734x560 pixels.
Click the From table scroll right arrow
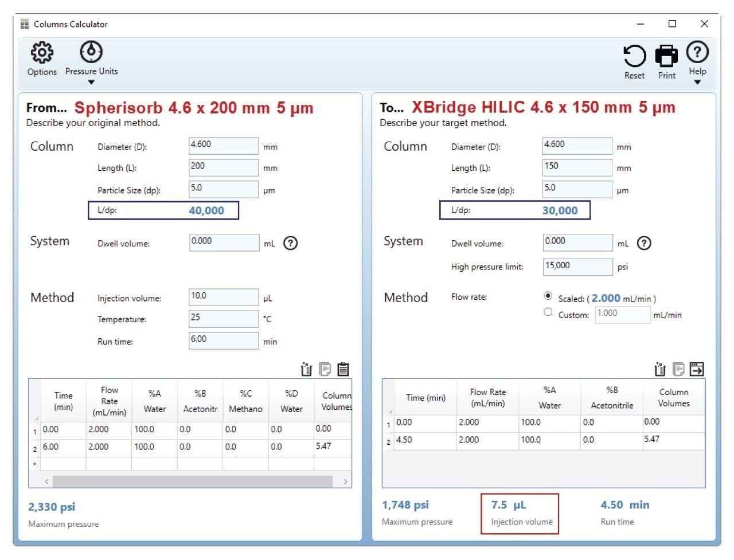pyautogui.click(x=345, y=481)
